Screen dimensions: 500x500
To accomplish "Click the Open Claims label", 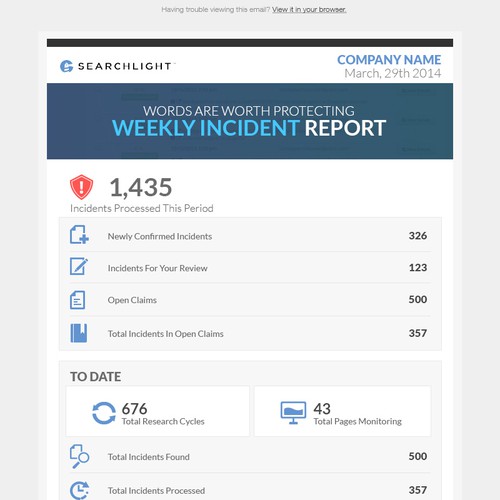I will coord(132,300).
